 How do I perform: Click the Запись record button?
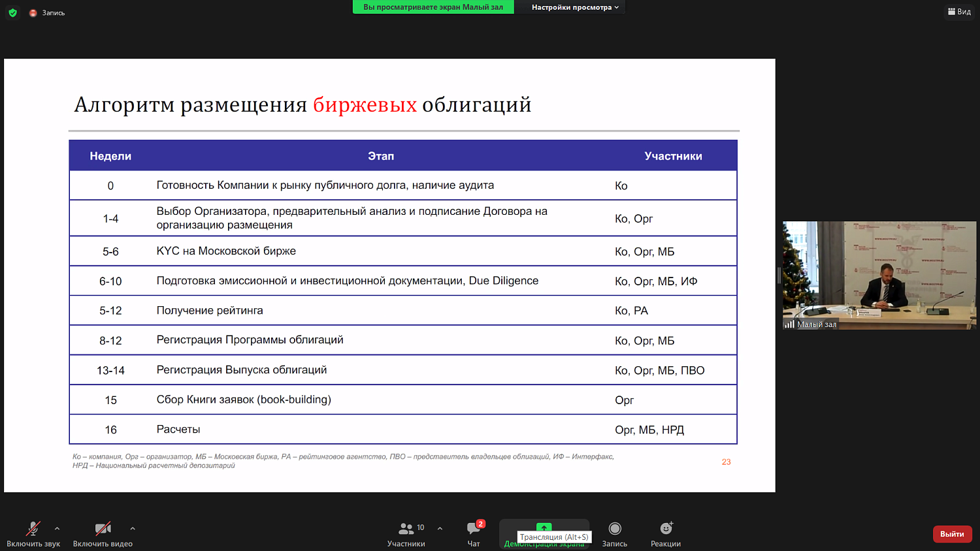coord(615,534)
